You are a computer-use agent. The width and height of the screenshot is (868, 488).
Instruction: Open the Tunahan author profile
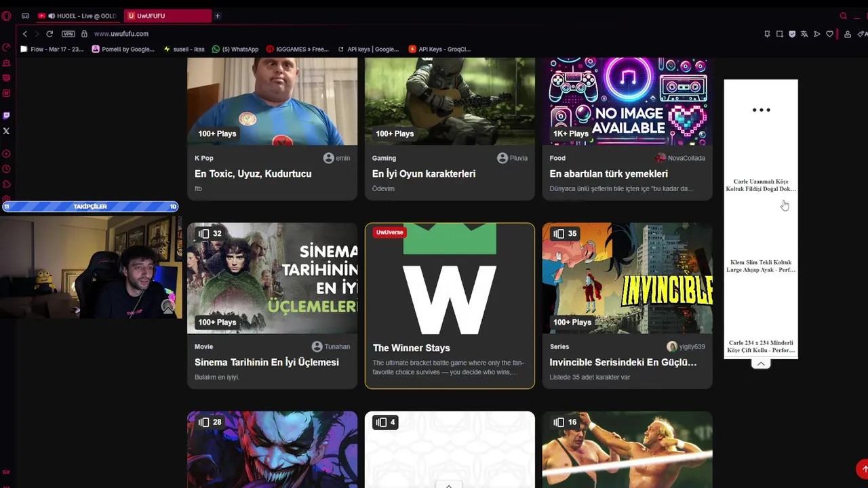[x=331, y=346]
